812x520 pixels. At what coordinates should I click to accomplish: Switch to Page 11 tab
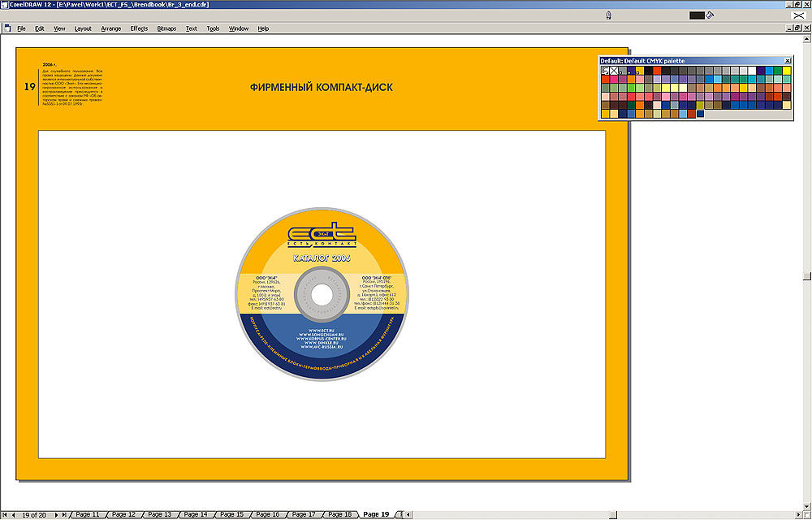[x=88, y=514]
